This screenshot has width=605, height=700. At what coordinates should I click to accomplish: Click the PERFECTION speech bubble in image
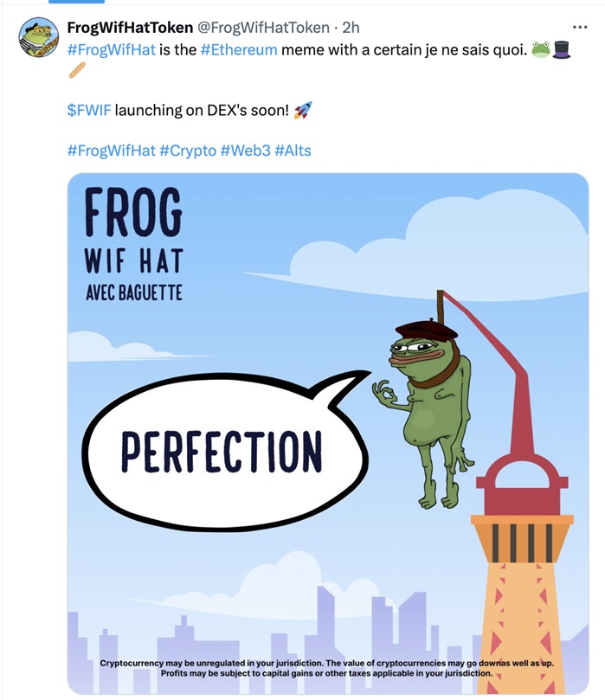tap(222, 451)
